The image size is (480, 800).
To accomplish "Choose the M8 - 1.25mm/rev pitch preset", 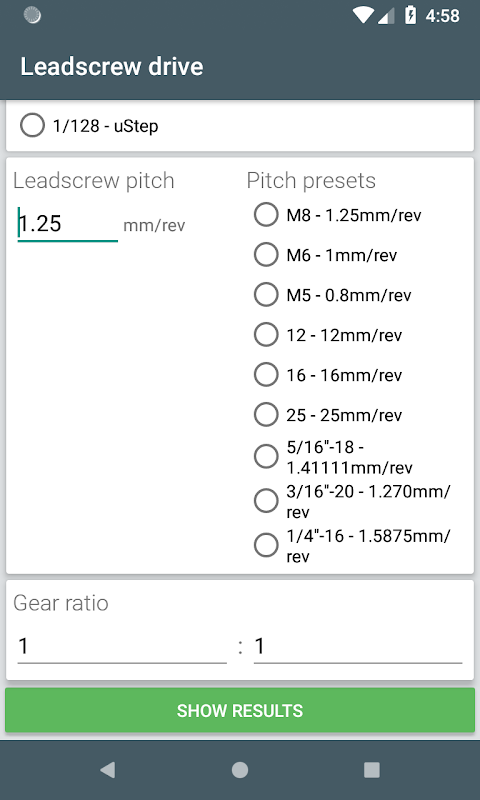I will coord(338,215).
